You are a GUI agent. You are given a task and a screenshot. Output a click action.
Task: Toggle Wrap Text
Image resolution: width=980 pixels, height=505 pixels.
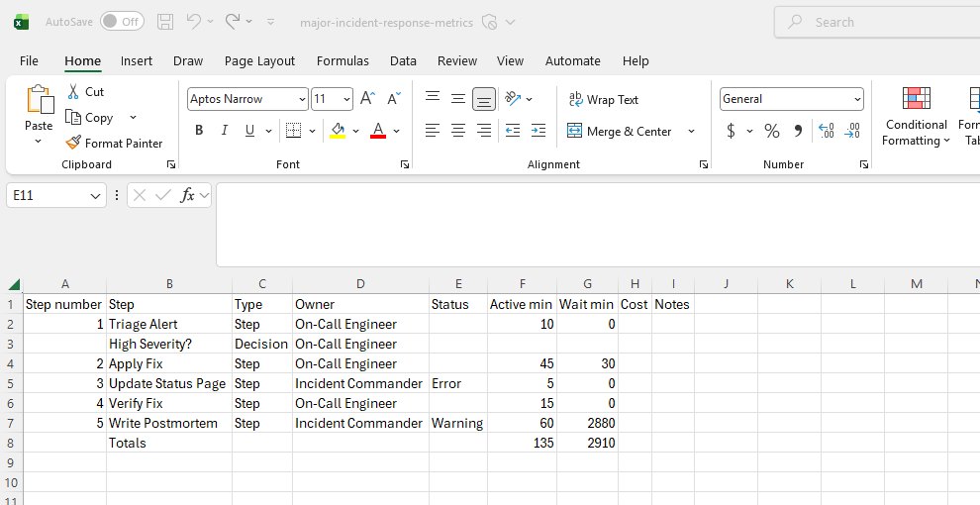tap(603, 99)
